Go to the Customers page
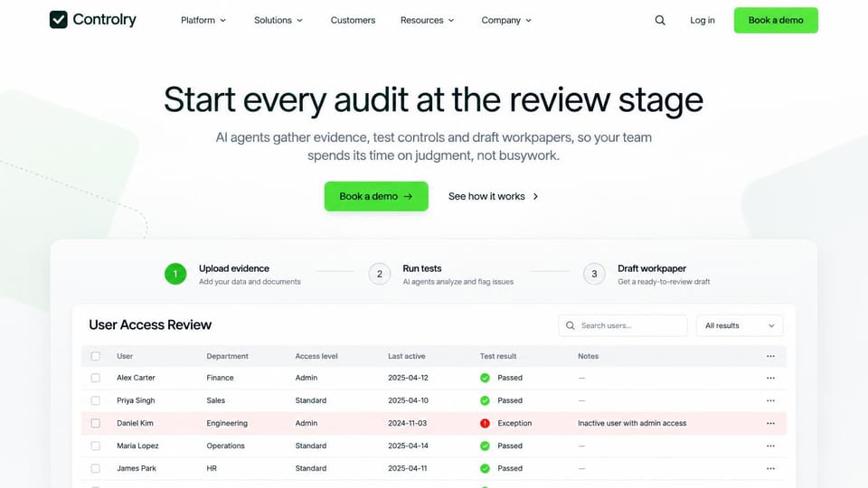Viewport: 868px width, 488px height. pos(353,20)
